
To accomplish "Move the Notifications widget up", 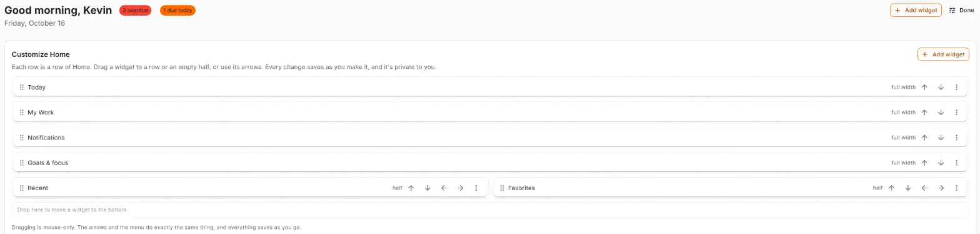I will click(924, 138).
